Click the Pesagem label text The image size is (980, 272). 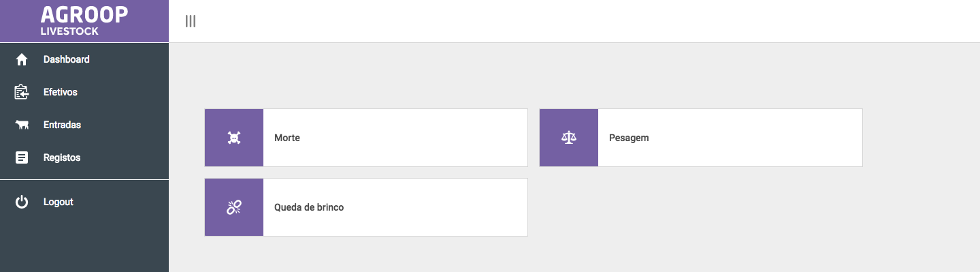click(629, 138)
